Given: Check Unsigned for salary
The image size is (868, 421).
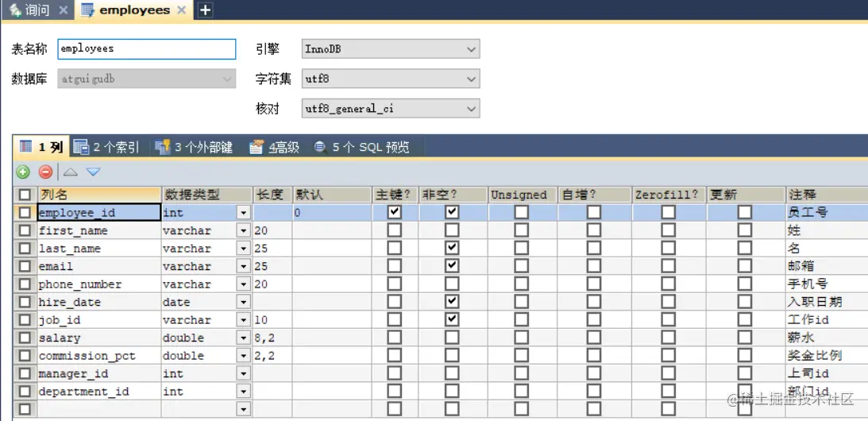Looking at the screenshot, I should pyautogui.click(x=522, y=338).
